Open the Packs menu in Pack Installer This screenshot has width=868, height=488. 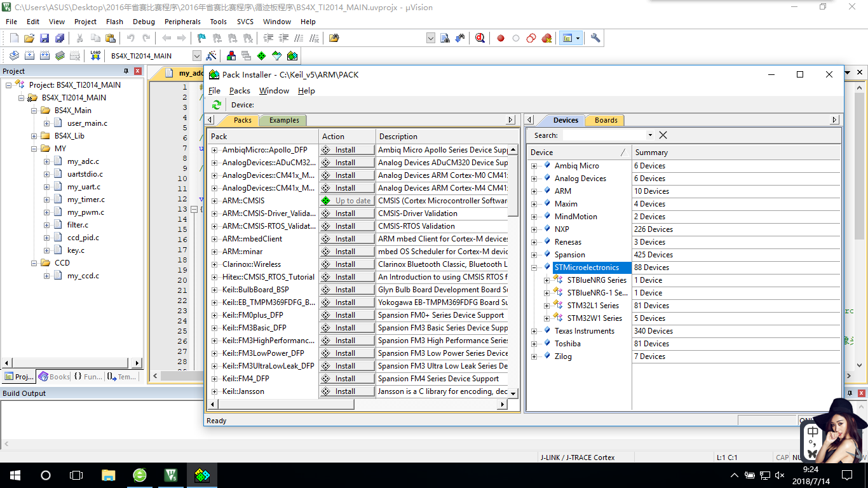[x=240, y=91]
